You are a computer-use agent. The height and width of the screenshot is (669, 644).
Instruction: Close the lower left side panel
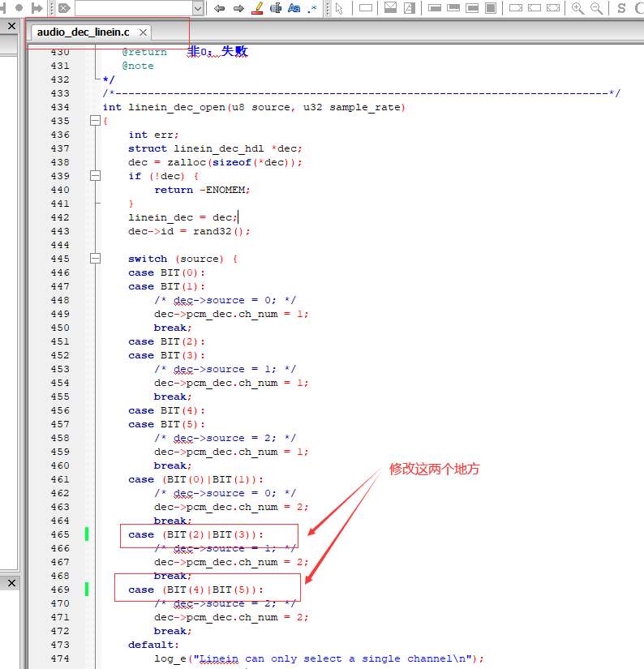[x=11, y=583]
